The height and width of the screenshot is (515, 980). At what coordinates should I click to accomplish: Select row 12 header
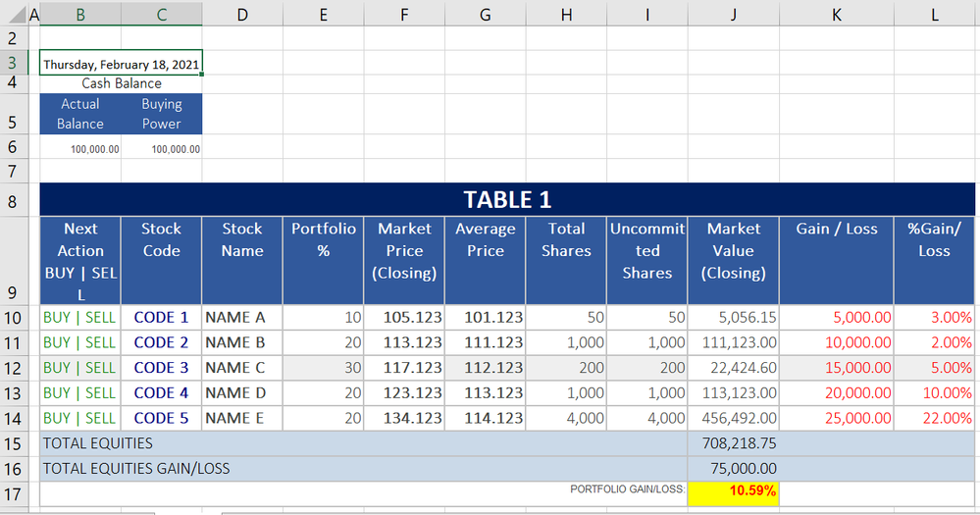pos(14,368)
